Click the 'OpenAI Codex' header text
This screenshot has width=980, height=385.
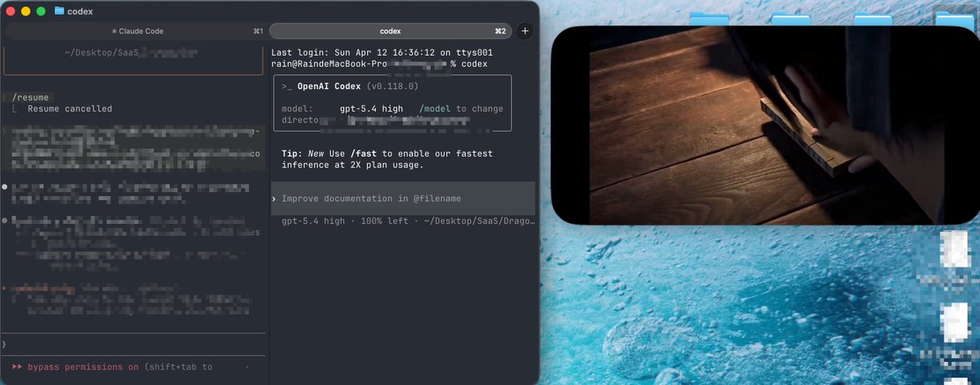pyautogui.click(x=329, y=87)
